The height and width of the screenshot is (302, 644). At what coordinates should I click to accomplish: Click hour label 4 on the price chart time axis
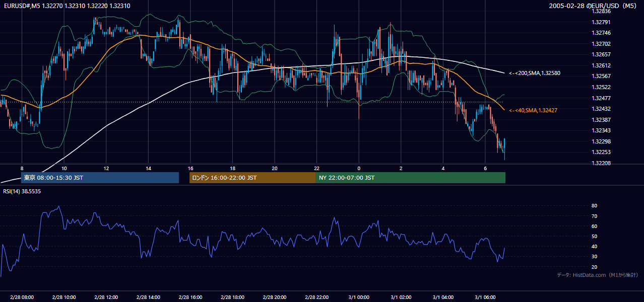pyautogui.click(x=443, y=168)
